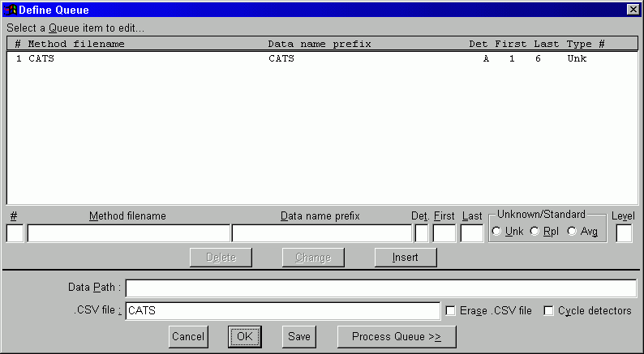Focus the Method filename input field

[x=128, y=233]
